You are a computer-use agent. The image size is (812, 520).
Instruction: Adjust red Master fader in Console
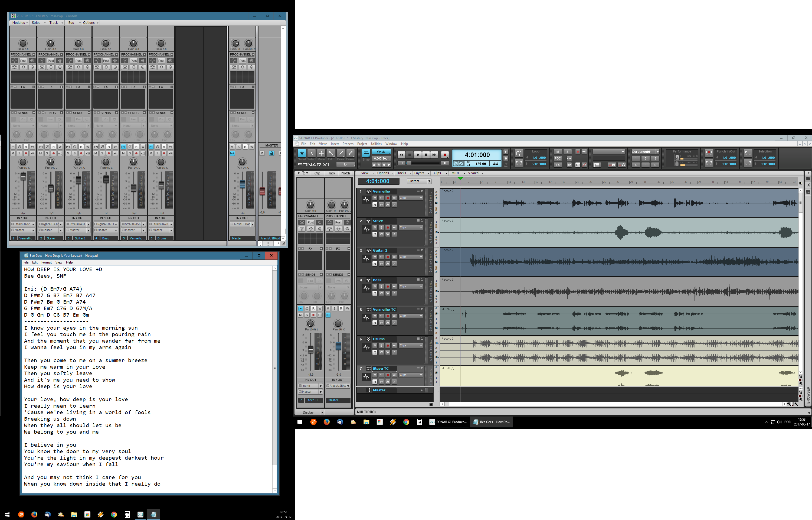point(262,191)
